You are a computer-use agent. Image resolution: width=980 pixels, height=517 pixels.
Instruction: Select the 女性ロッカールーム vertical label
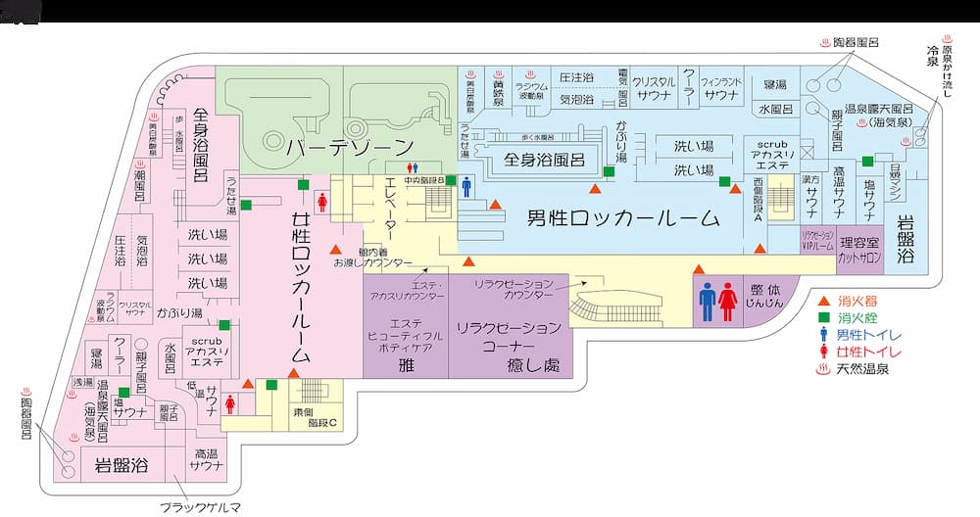click(x=302, y=284)
